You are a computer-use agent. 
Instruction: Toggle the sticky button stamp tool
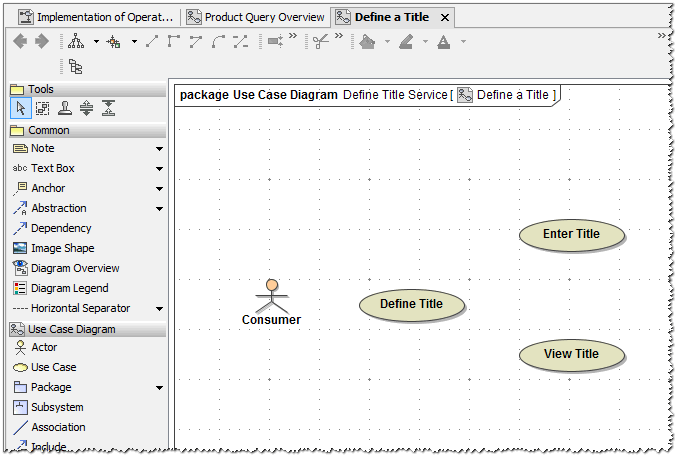click(x=64, y=109)
